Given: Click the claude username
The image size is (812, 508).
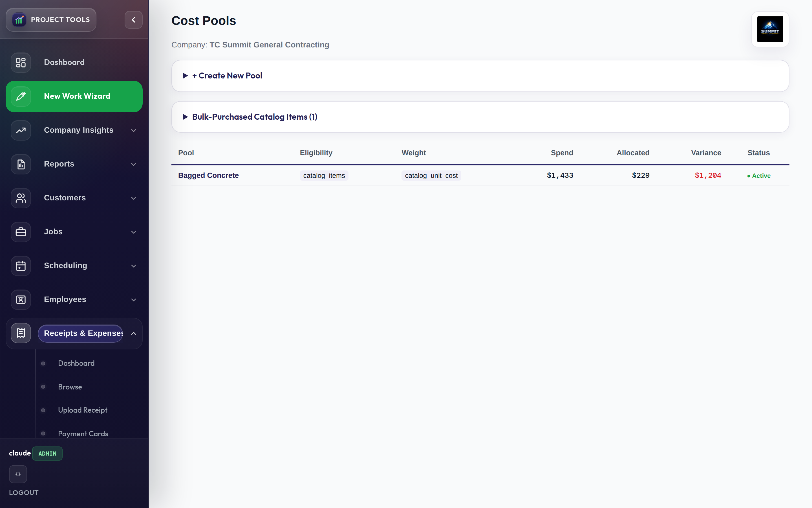Looking at the screenshot, I should (x=20, y=453).
